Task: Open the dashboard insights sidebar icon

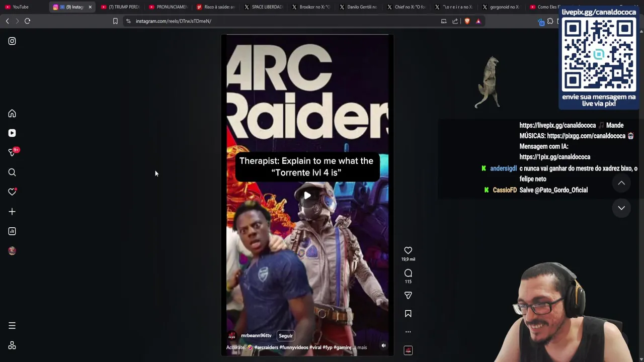Action: pyautogui.click(x=12, y=231)
